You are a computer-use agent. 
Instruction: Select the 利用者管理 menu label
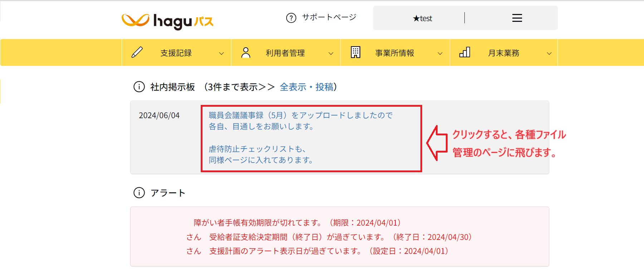pyautogui.click(x=285, y=53)
